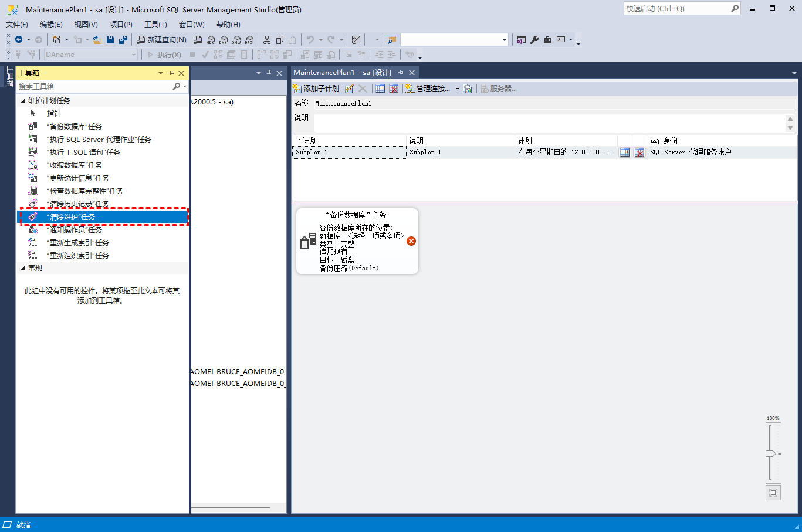This screenshot has width=802, height=532.
Task: Click the Solution Explorer window icon
Action: 522,40
